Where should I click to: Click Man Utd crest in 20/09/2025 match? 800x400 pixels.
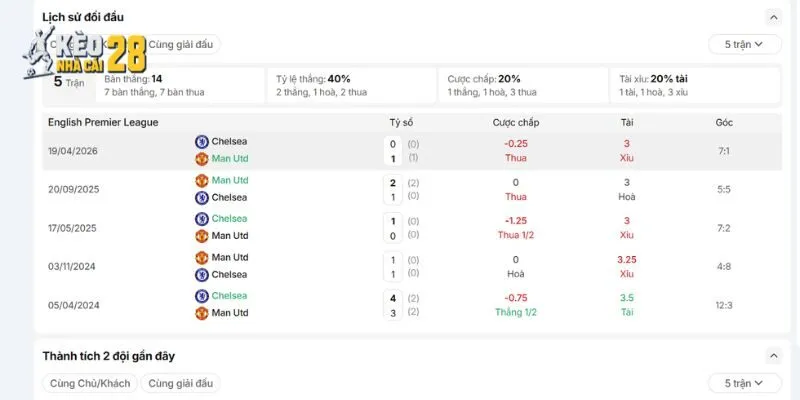[x=202, y=181]
